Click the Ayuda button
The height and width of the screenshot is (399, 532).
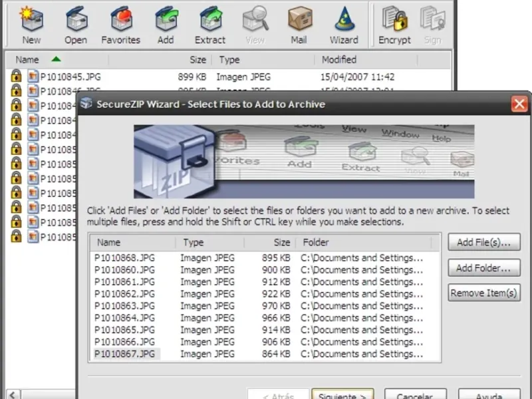(x=489, y=394)
